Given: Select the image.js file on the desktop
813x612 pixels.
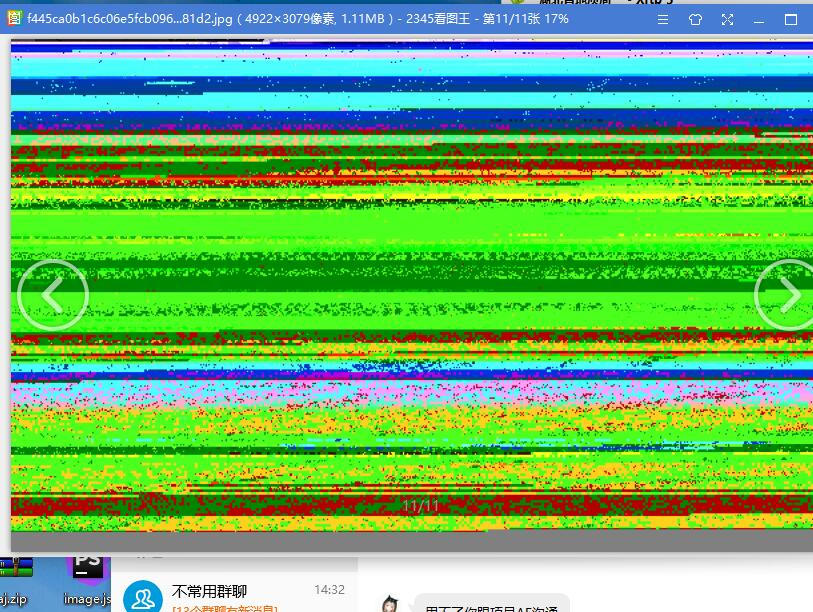Looking at the screenshot, I should coord(87,582).
